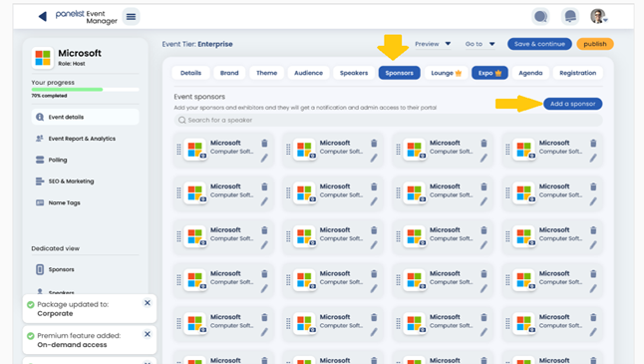Viewport: 644px width, 364px height.
Task: Switch to the Theme tab
Action: 266,73
